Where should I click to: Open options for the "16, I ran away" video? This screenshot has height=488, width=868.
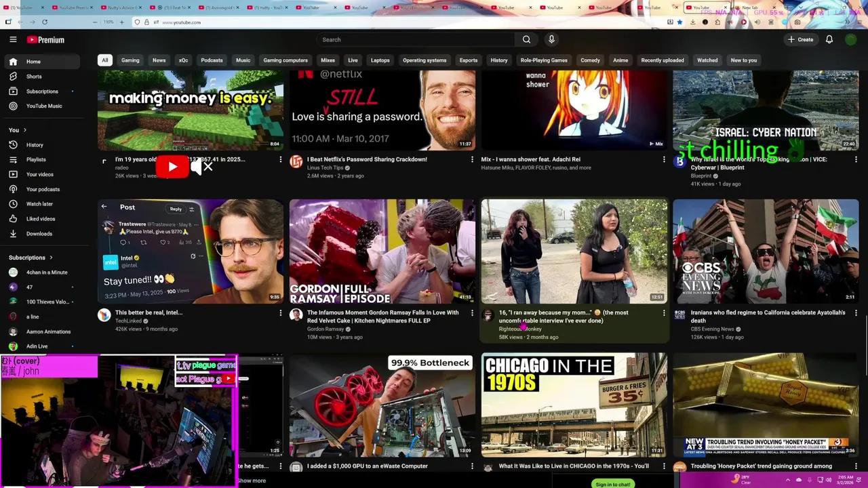[664, 313]
